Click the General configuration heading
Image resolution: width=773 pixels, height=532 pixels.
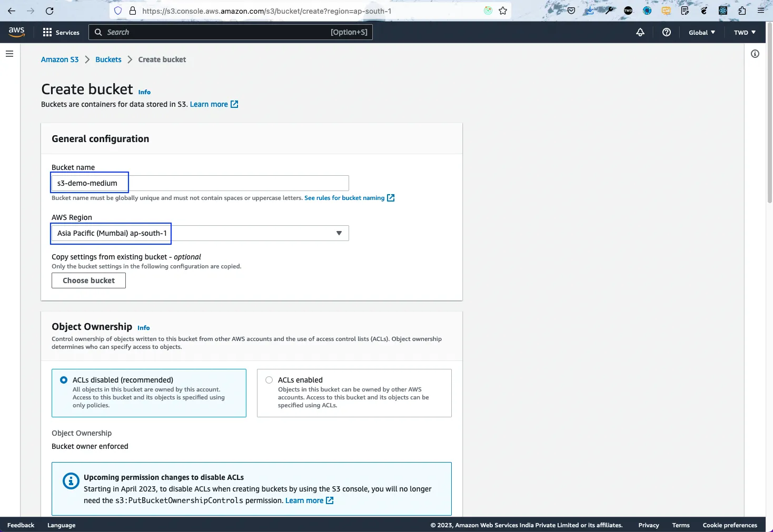coord(101,139)
